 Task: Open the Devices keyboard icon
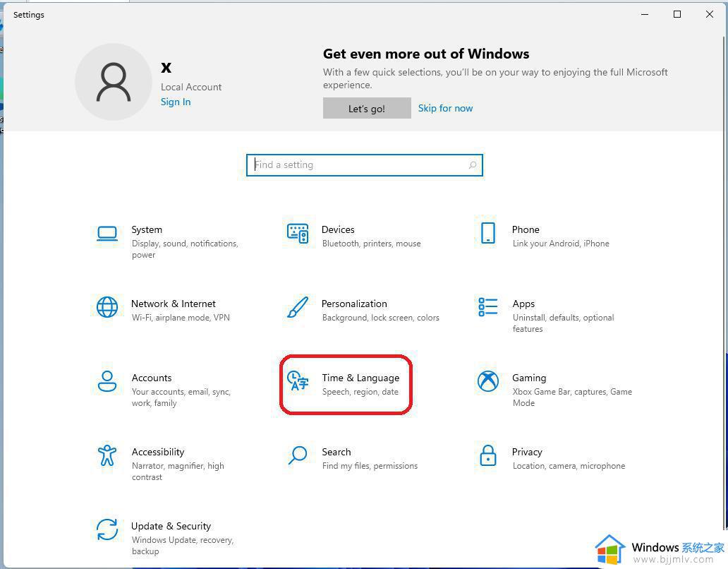point(298,233)
